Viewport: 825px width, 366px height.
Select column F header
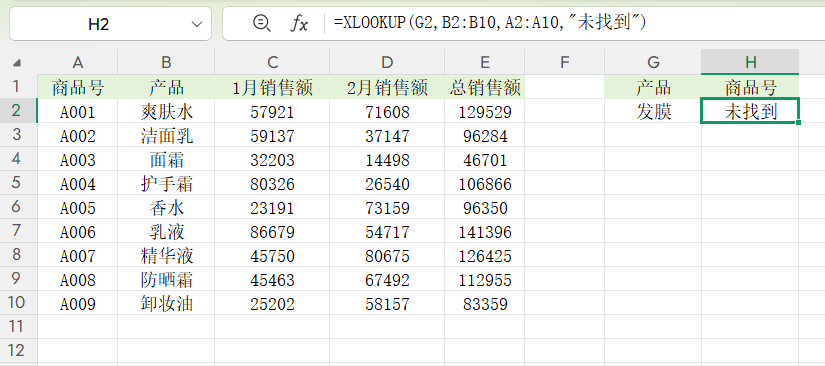click(x=565, y=62)
